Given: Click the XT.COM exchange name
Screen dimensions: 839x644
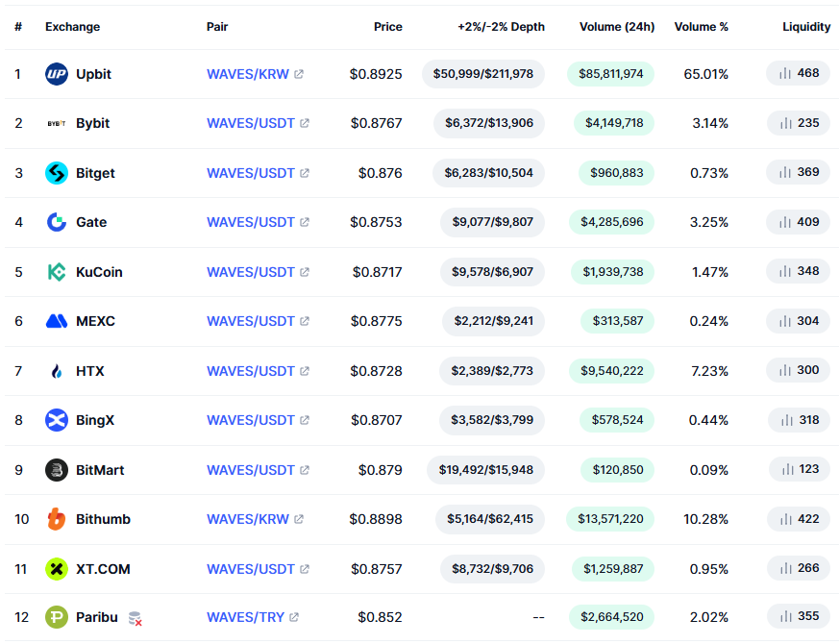Looking at the screenshot, I should 103,569.
